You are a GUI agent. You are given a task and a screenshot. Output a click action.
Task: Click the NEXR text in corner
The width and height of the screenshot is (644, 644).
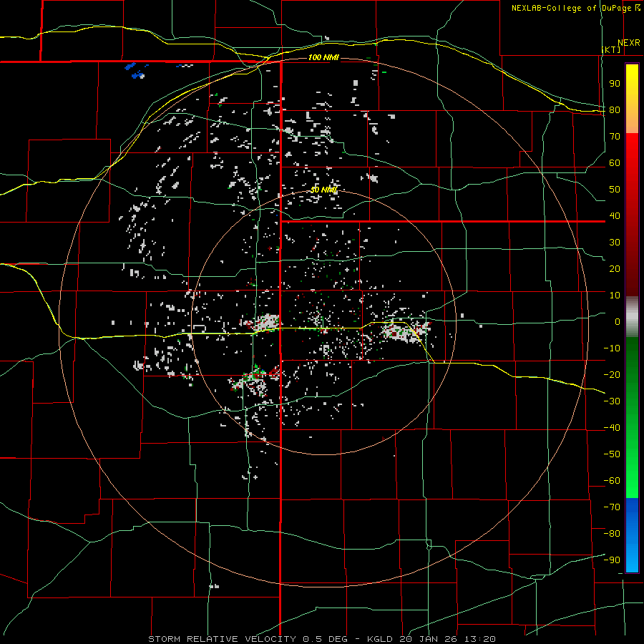tap(628, 43)
